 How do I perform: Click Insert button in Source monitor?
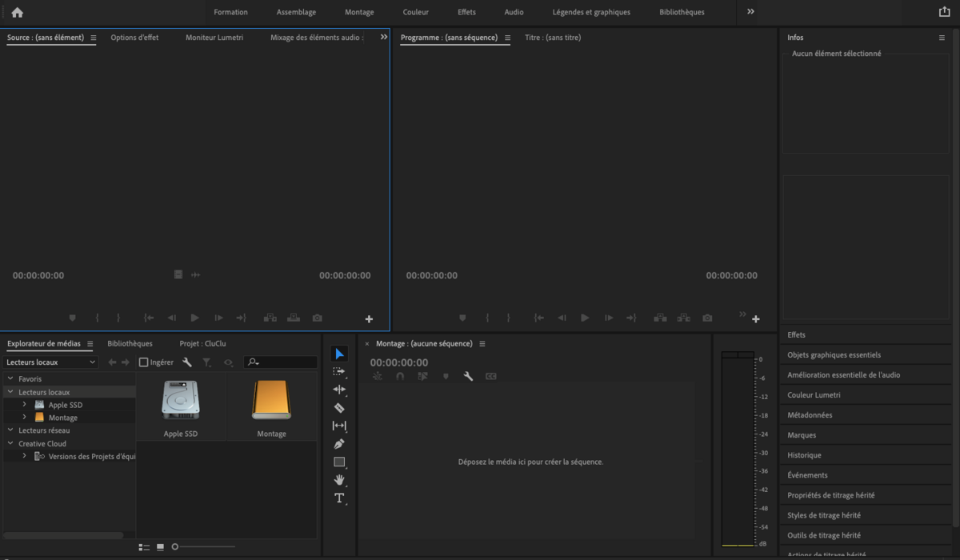[270, 318]
